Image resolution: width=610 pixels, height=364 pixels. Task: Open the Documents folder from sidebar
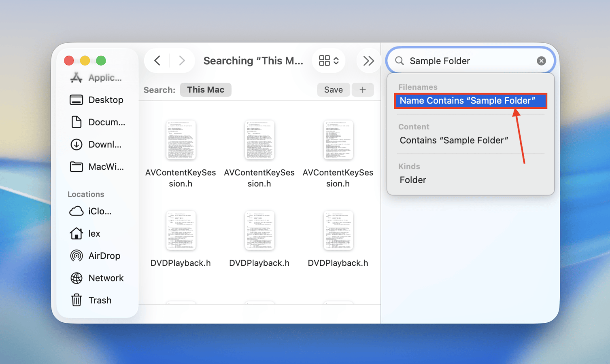click(106, 122)
